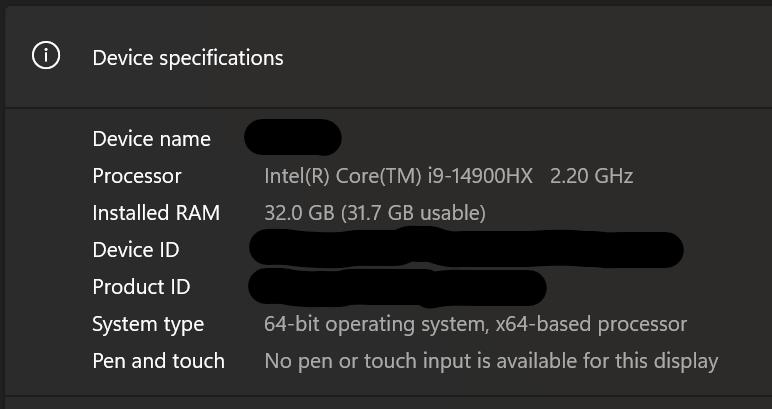Collapse the Device specifications header
Image resolution: width=772 pixels, height=409 pixels.
pyautogui.click(x=388, y=57)
